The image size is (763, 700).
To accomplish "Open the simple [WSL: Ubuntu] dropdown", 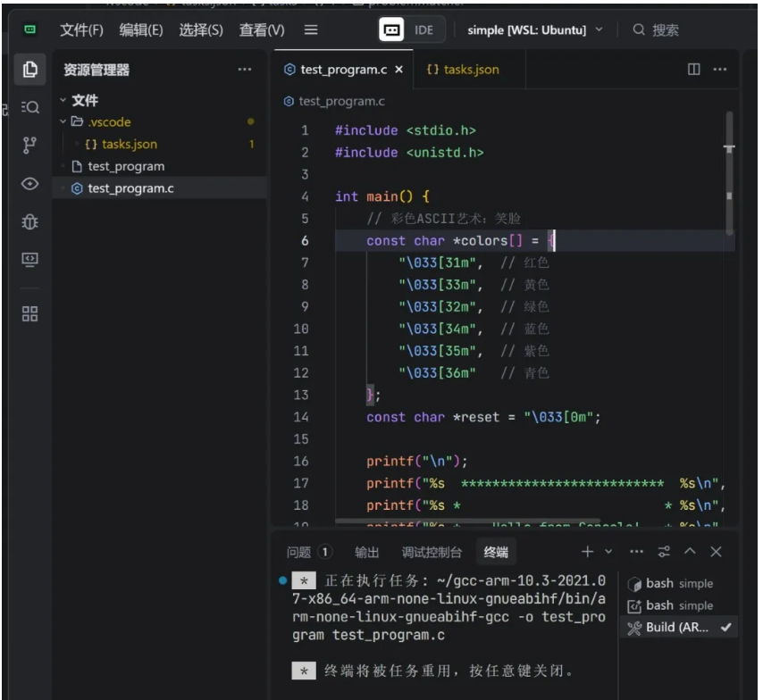I will (534, 29).
